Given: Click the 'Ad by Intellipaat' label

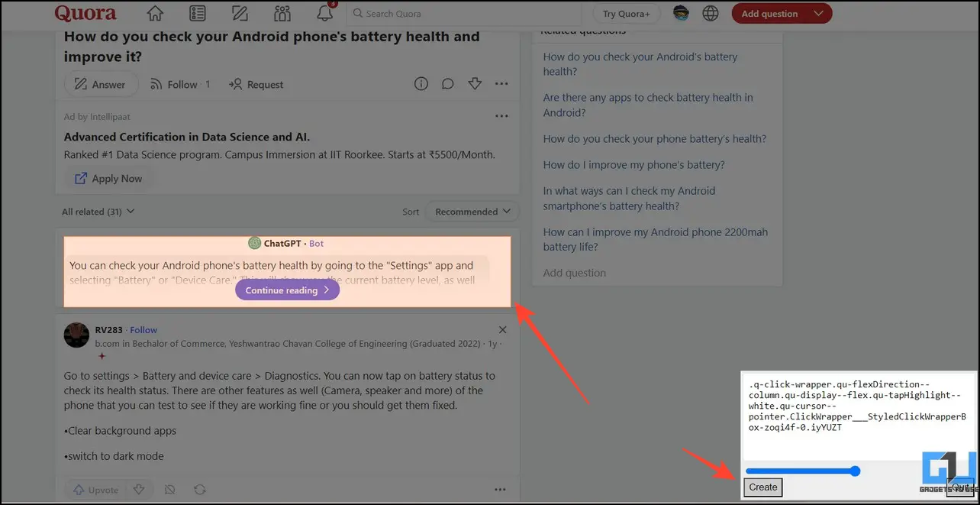Looking at the screenshot, I should (95, 117).
